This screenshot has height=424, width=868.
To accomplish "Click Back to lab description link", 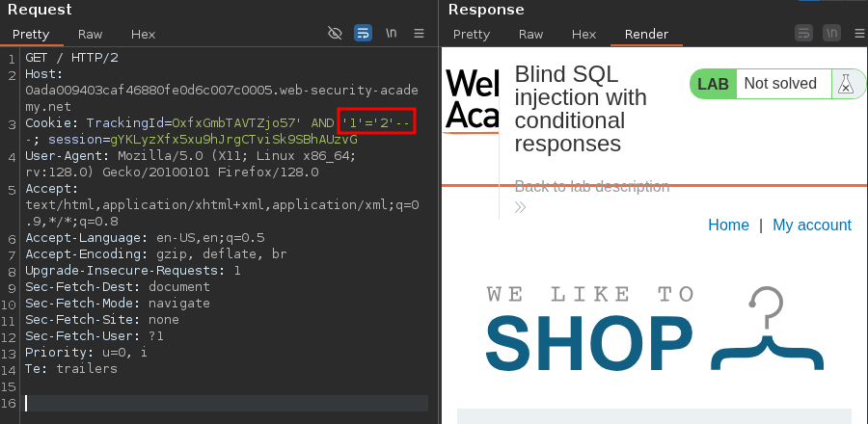I will [x=591, y=187].
